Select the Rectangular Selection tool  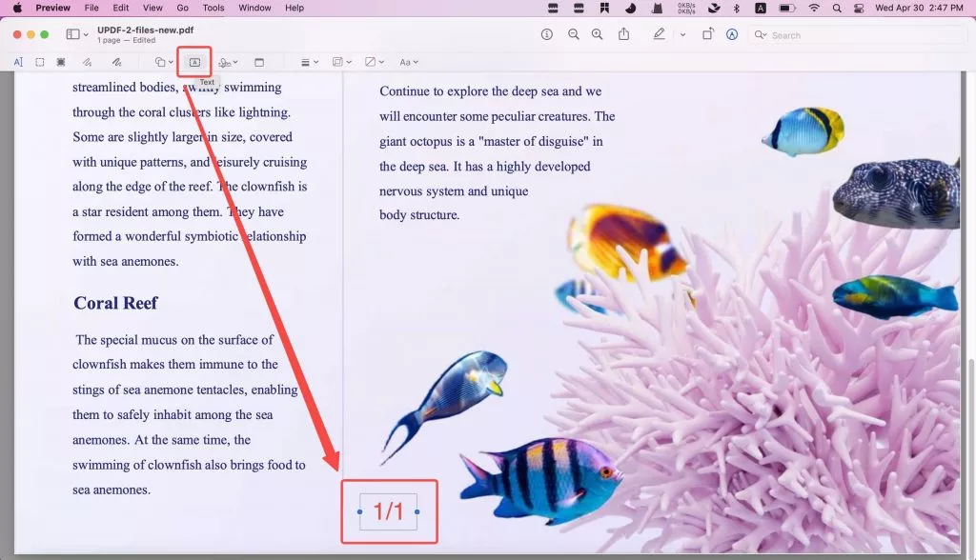pyautogui.click(x=39, y=61)
